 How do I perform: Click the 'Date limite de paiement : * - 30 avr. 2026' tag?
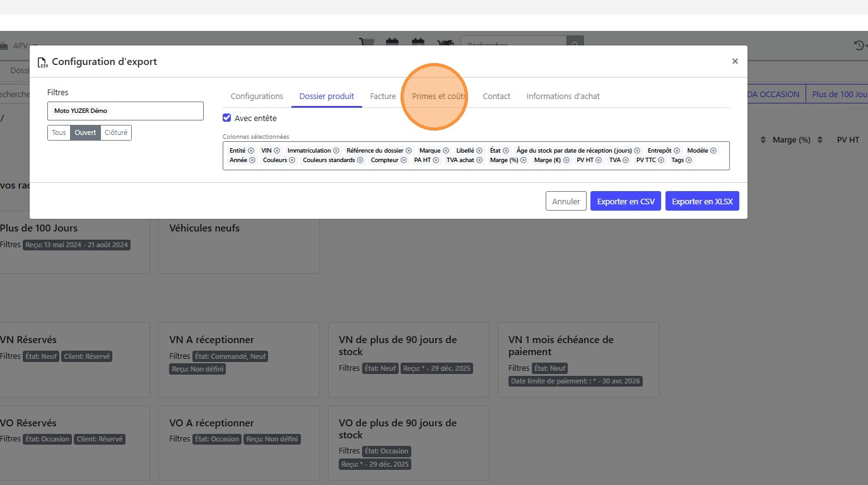pos(575,381)
